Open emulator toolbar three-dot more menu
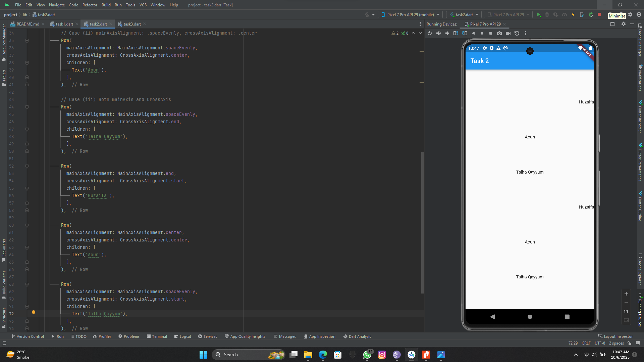 pos(526,33)
